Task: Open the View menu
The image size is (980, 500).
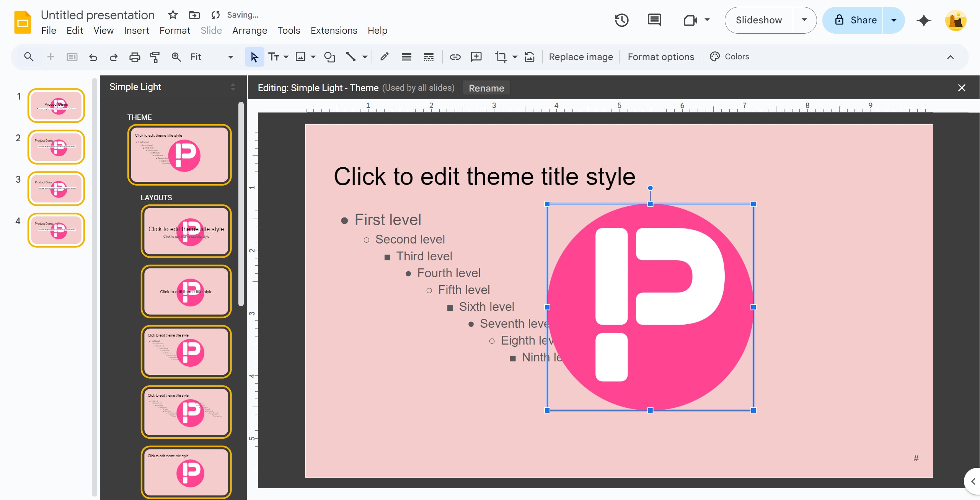Action: 104,31
